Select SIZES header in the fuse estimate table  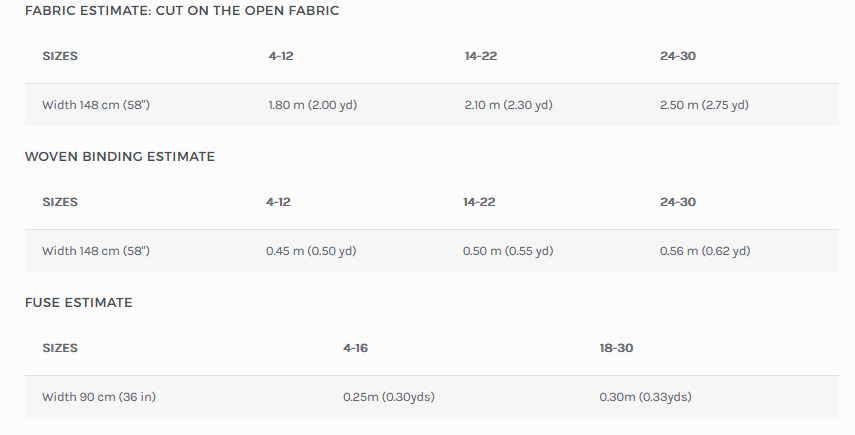tap(60, 348)
